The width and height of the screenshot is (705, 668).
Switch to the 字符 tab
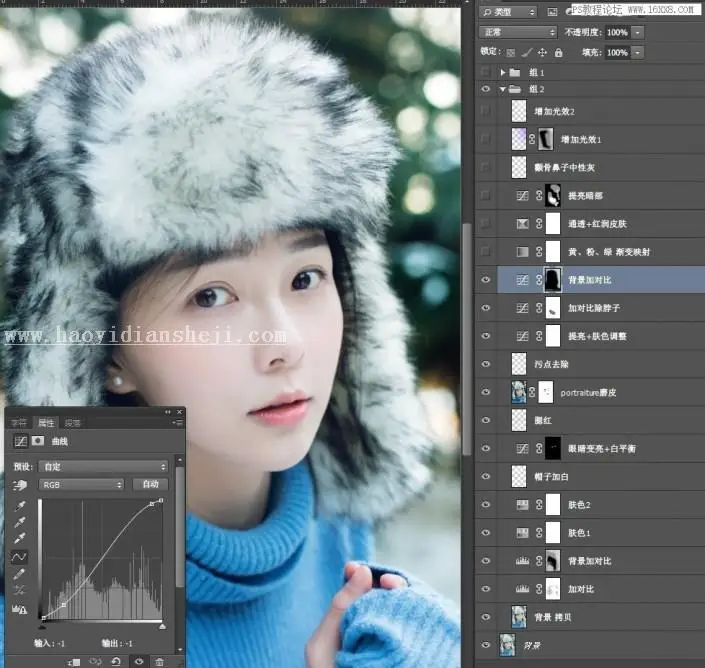click(19, 423)
